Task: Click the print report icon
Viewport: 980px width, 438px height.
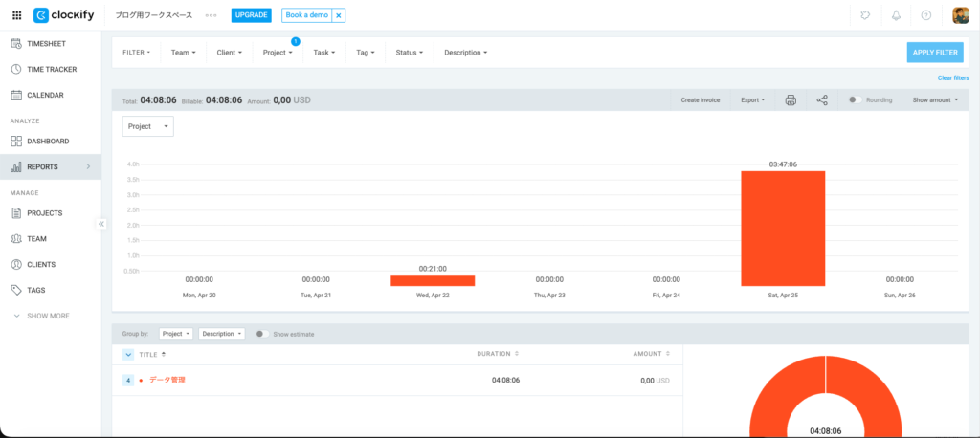Action: (791, 99)
